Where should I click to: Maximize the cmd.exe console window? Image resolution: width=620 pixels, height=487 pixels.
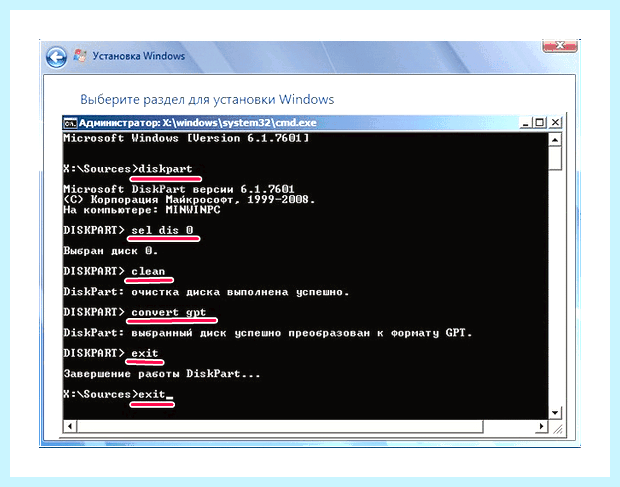click(539, 123)
